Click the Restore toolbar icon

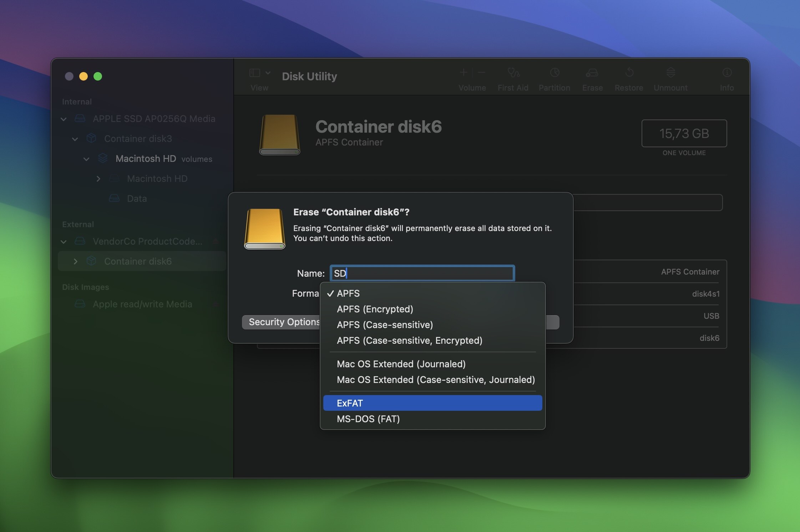629,73
